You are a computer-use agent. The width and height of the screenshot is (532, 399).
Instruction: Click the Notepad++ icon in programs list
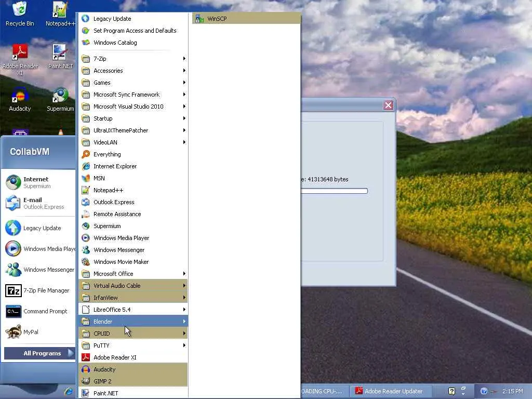pyautogui.click(x=86, y=190)
